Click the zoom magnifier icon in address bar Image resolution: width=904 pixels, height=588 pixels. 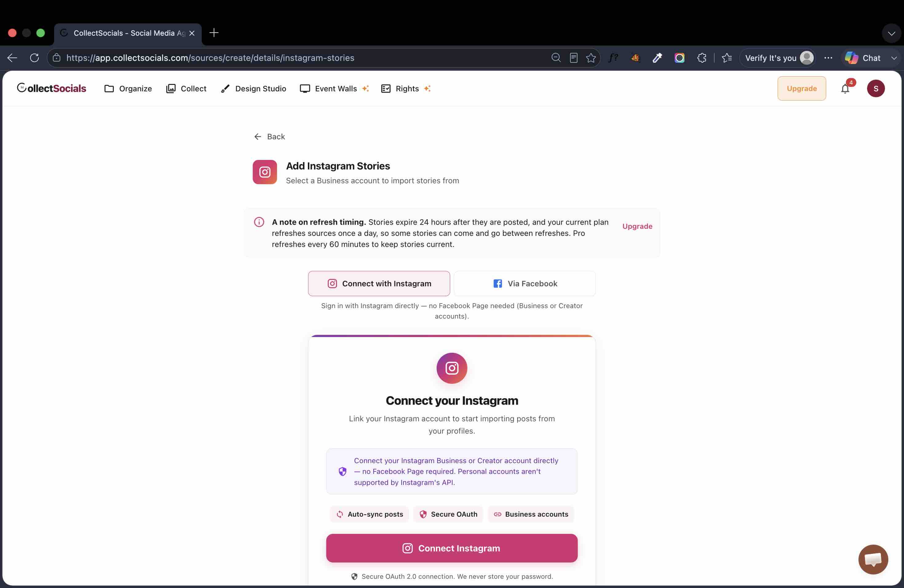(556, 58)
